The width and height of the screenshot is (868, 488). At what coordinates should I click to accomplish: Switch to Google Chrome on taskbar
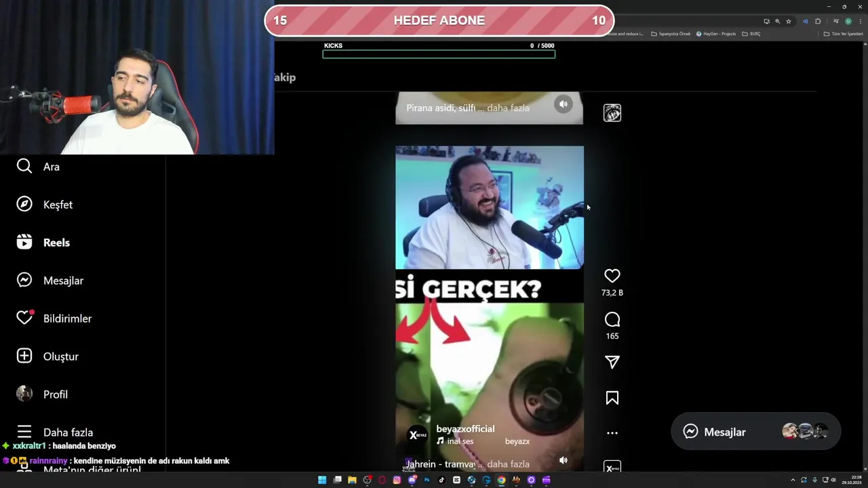pos(501,480)
